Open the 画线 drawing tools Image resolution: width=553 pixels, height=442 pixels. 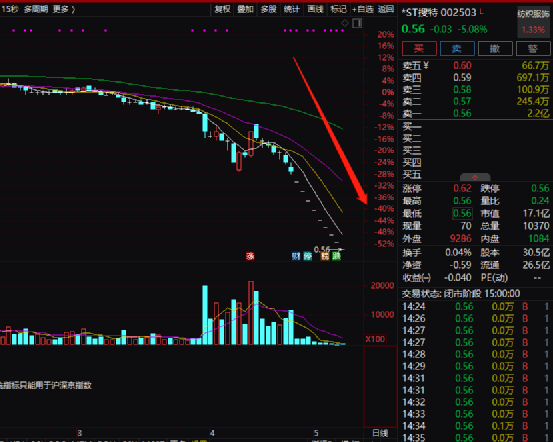(315, 10)
